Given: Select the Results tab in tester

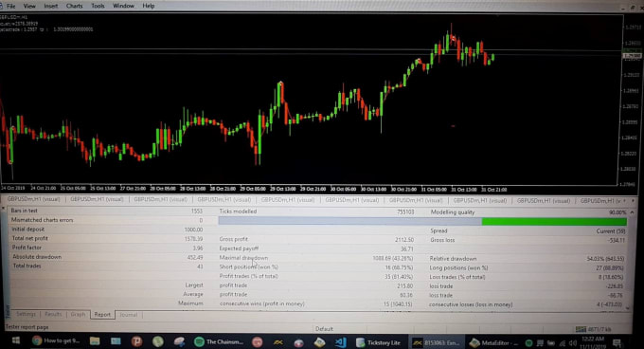Looking at the screenshot, I should pos(53,314).
